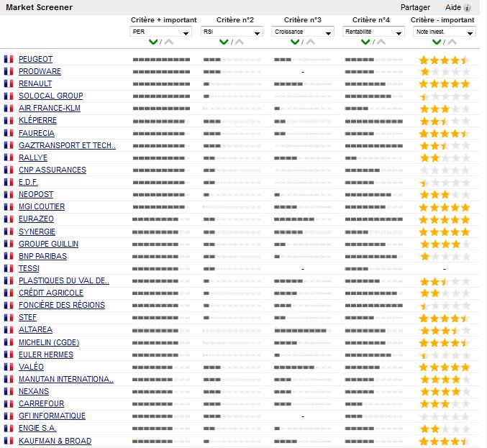
Task: Click the French flag next to CARREFOUR
Action: (x=9, y=403)
